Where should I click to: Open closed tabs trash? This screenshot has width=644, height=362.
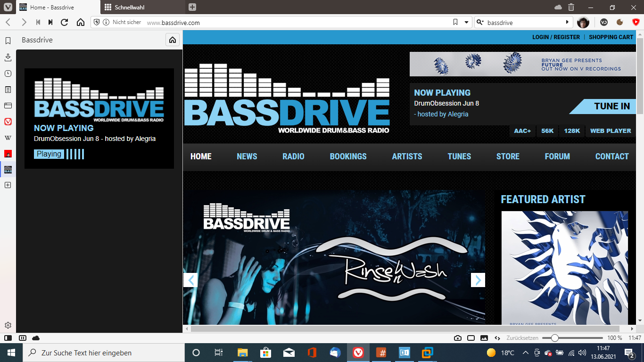tap(571, 7)
